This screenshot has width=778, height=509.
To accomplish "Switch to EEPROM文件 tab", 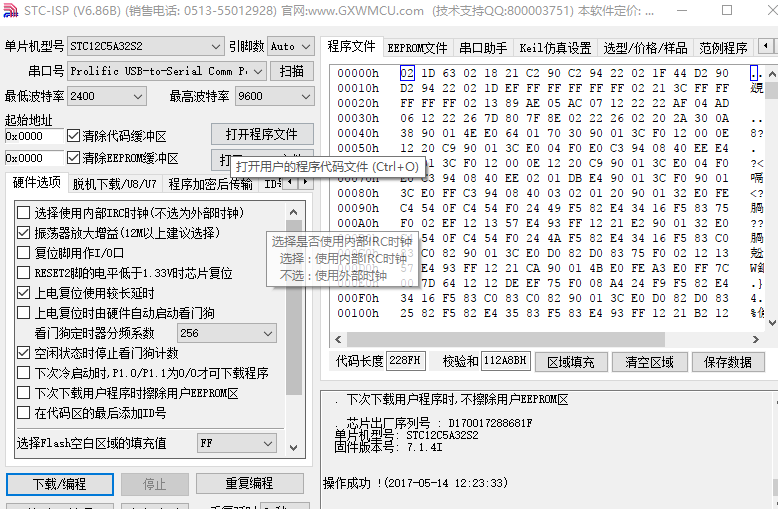I will pos(417,48).
